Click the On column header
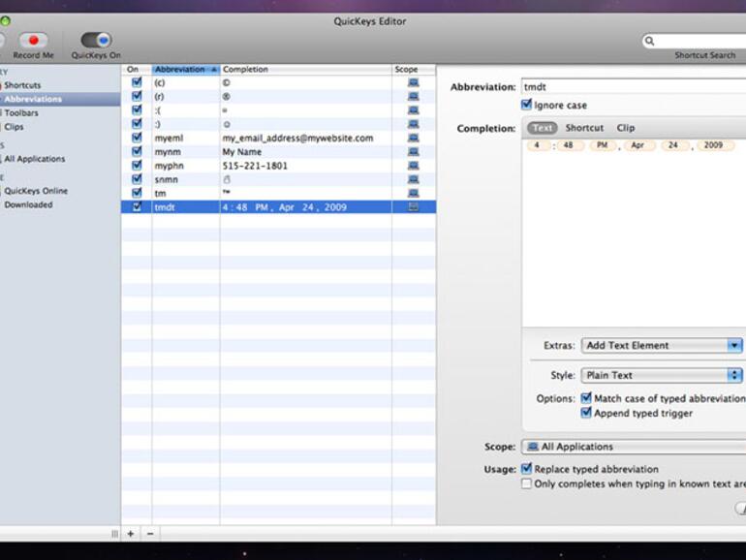Screen dimensions: 746x560 click(x=136, y=69)
